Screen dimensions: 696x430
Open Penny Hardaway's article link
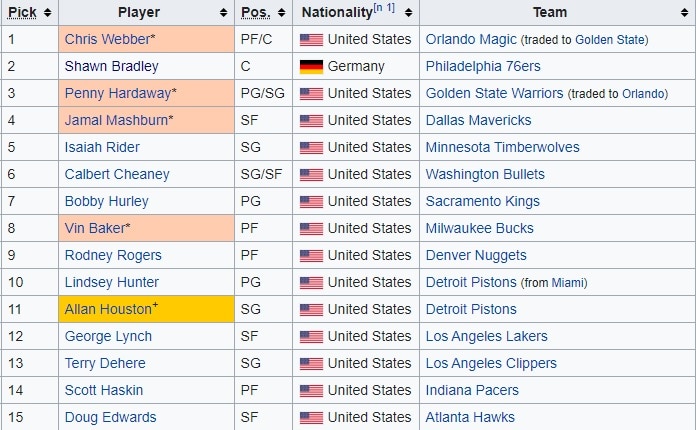pyautogui.click(x=117, y=93)
